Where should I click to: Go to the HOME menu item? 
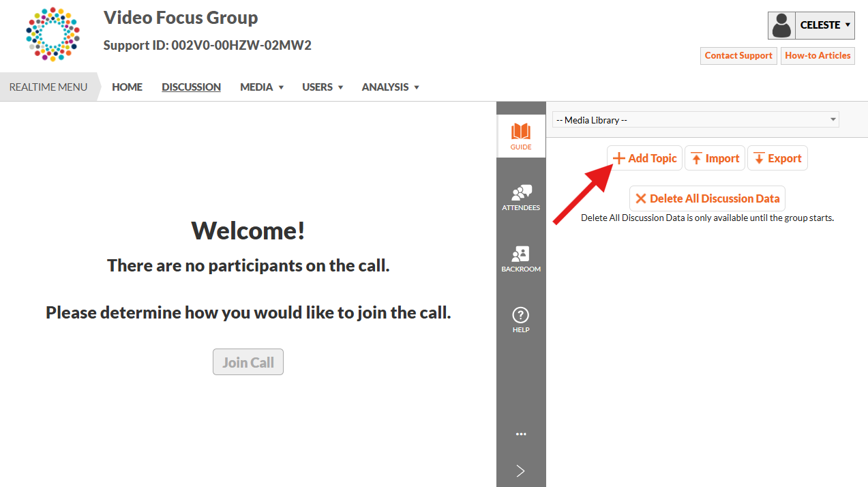point(127,87)
